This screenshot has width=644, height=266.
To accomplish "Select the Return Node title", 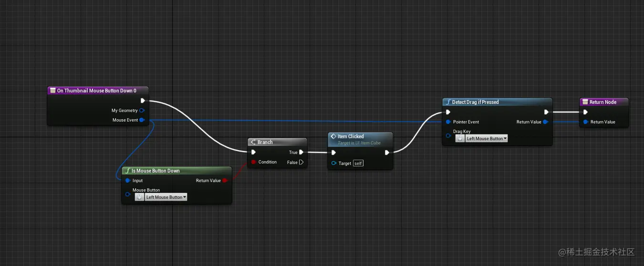I will coord(604,102).
